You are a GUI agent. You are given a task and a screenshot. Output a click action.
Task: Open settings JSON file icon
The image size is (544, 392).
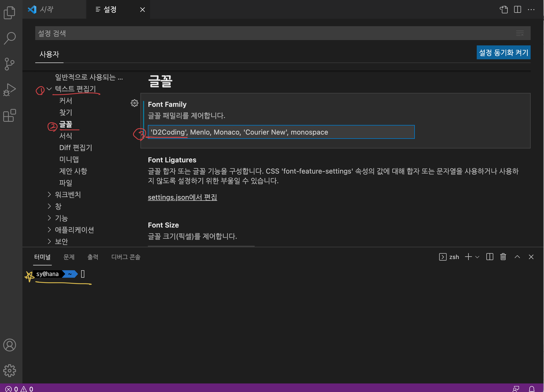pos(504,10)
